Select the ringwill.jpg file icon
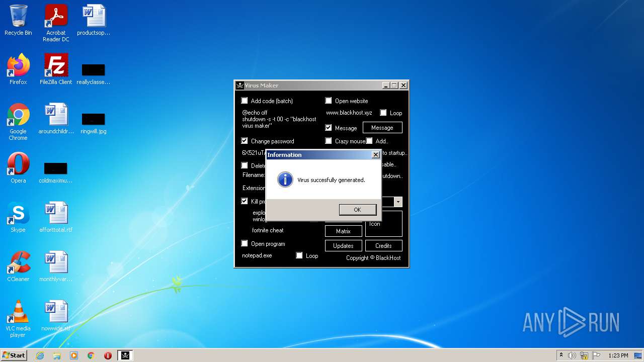 94,122
